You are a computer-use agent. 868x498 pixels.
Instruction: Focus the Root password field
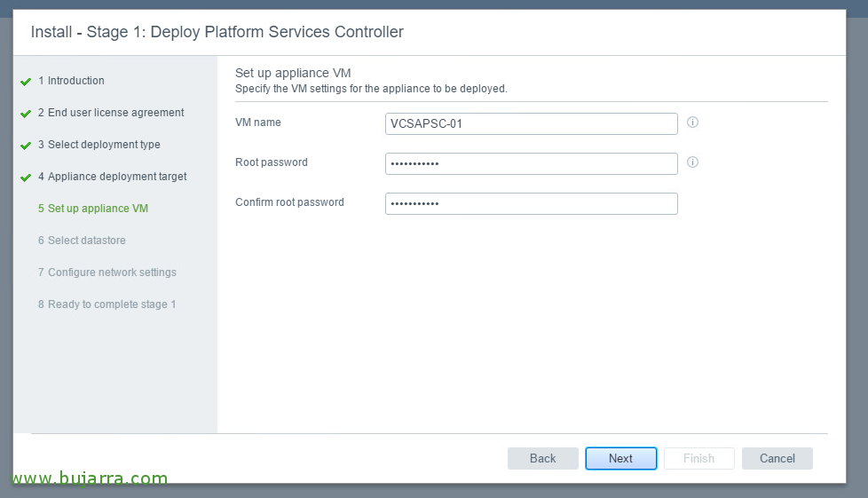[531, 163]
